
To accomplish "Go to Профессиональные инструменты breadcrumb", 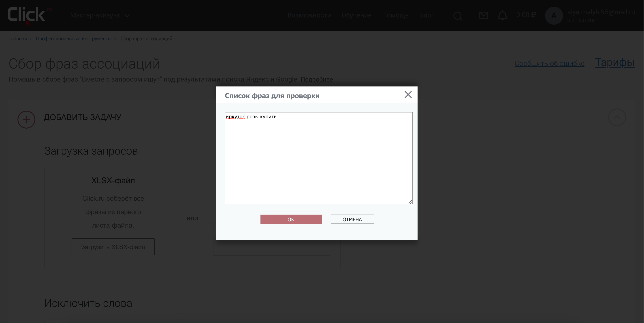I will (73, 39).
